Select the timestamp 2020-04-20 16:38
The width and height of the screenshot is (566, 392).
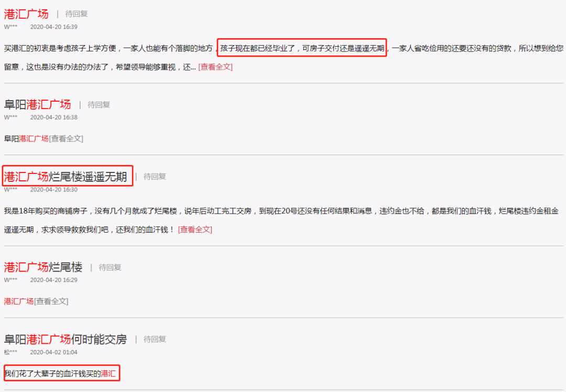(x=54, y=117)
